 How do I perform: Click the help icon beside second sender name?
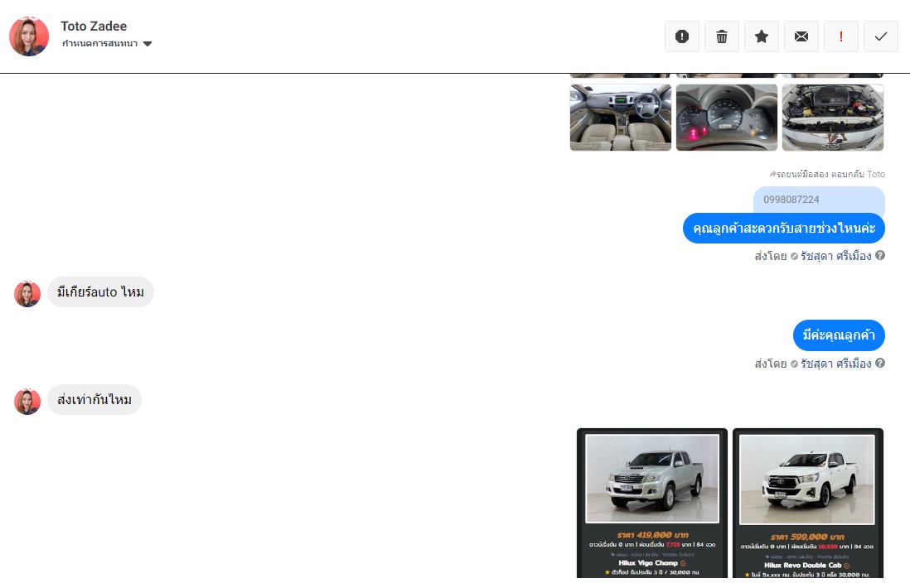(880, 363)
